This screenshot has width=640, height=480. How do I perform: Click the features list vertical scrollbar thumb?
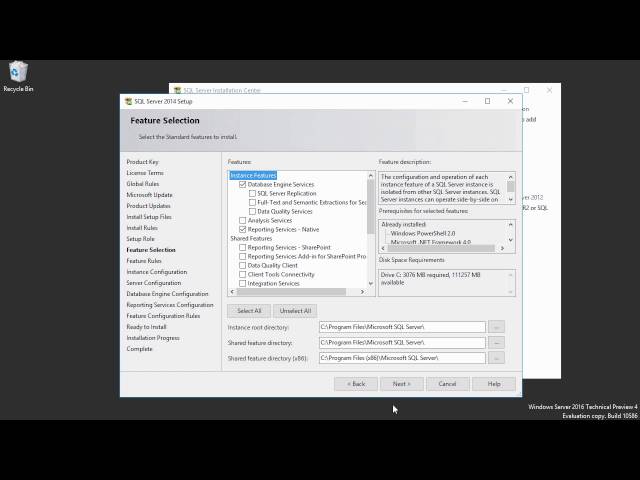pos(371,207)
